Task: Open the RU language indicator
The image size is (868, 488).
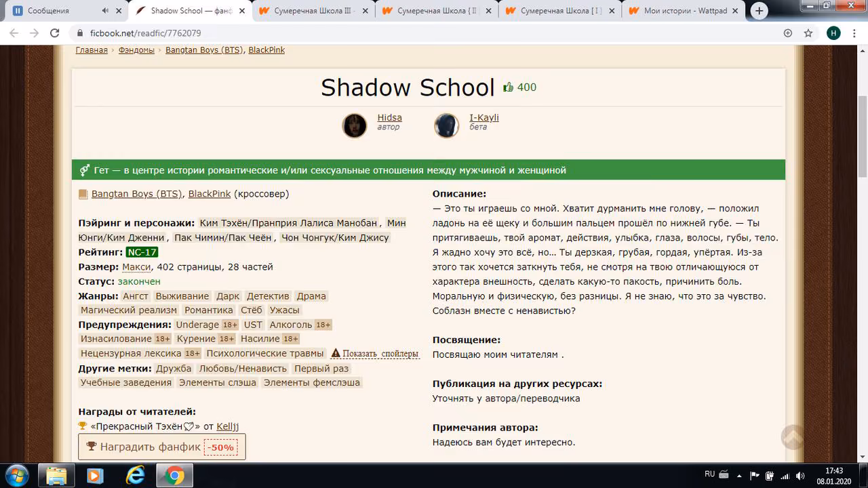Action: tap(710, 474)
